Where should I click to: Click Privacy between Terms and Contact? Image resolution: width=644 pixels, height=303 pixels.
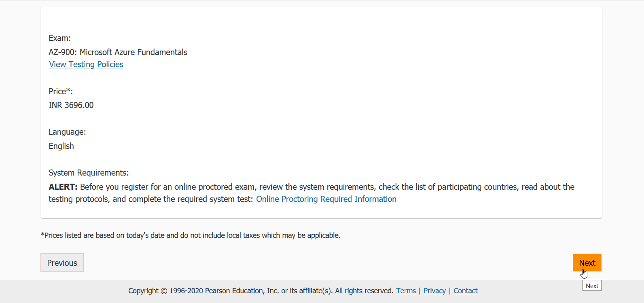tap(434, 290)
